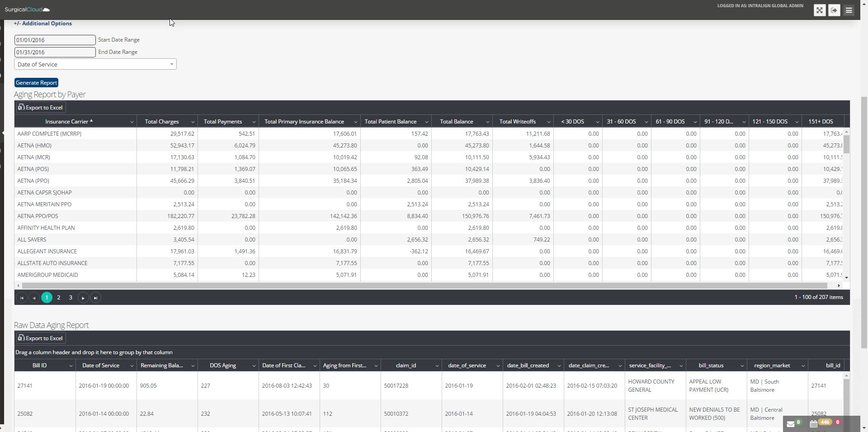Click the AARP COMPLETE (MCRRP) row cell
868x432 pixels.
point(75,134)
